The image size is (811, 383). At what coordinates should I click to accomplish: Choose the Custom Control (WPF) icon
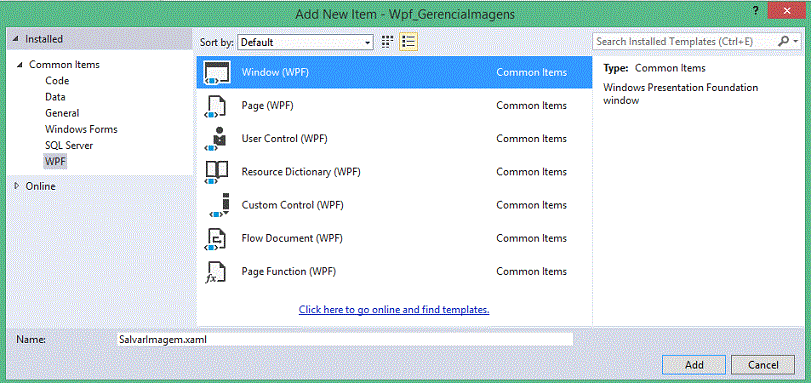point(219,205)
